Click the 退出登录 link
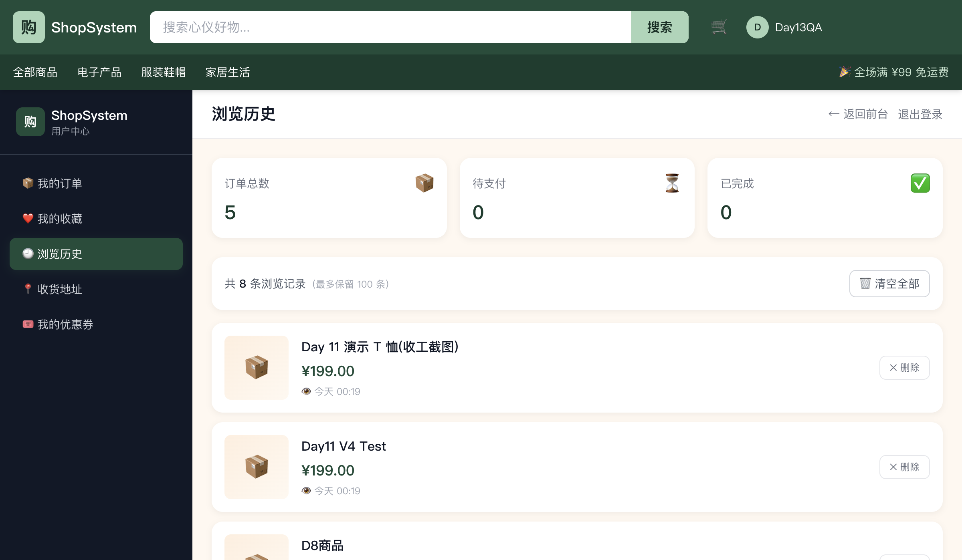This screenshot has width=962, height=560. [x=920, y=114]
